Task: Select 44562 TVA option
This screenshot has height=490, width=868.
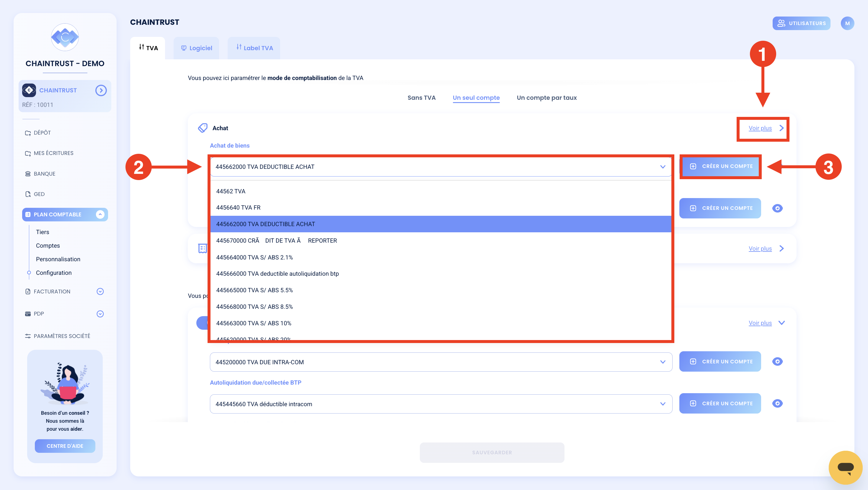Action: 441,191
